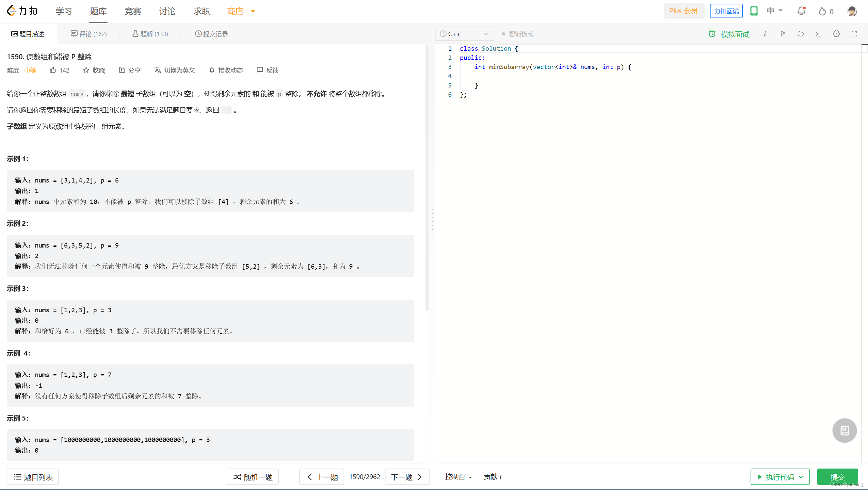Screen dimensions: 868x490
Task: Click the user avatar icon
Action: coord(852,11)
